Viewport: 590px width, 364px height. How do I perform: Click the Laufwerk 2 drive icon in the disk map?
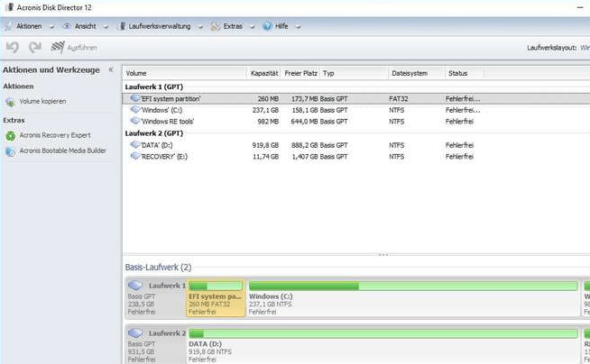point(135,333)
